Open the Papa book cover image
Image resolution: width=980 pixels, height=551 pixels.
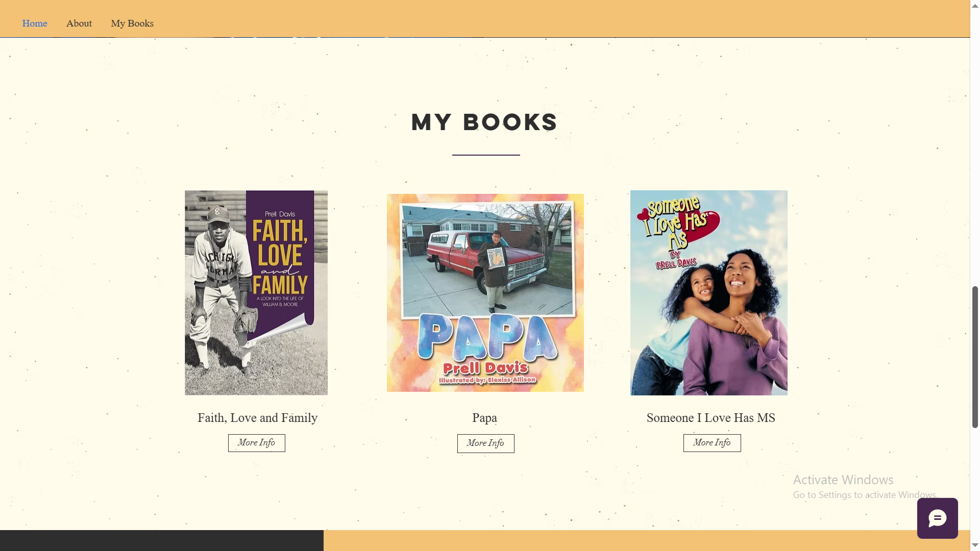(x=485, y=293)
